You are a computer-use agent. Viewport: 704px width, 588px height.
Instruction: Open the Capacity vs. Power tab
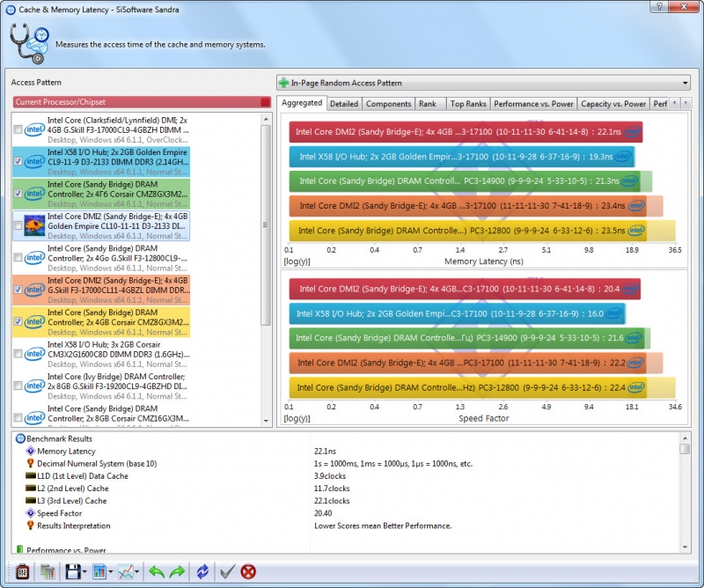(x=613, y=104)
